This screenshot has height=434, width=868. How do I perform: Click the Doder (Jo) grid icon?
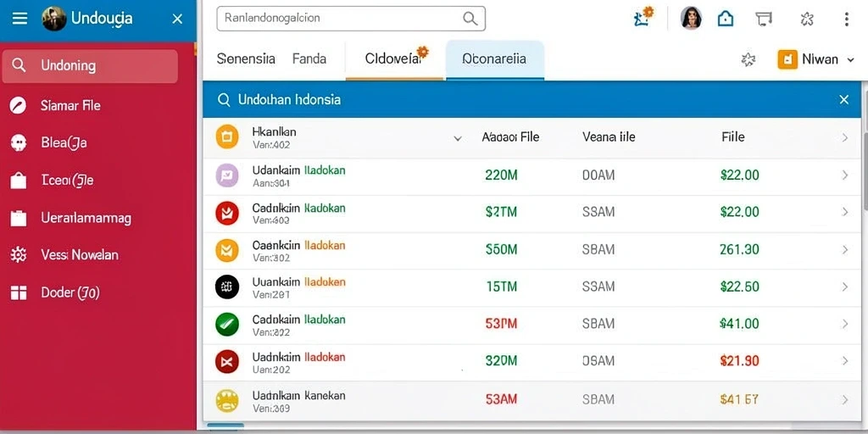(x=19, y=292)
